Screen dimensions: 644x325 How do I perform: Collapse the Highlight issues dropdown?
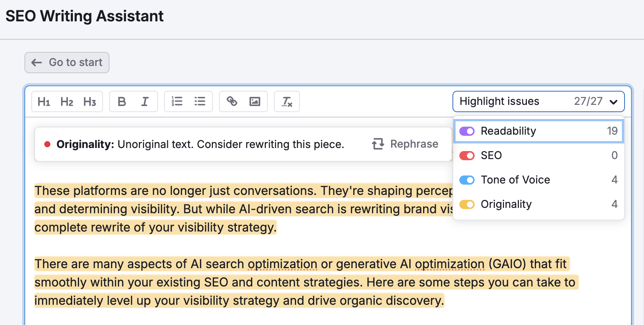[538, 101]
